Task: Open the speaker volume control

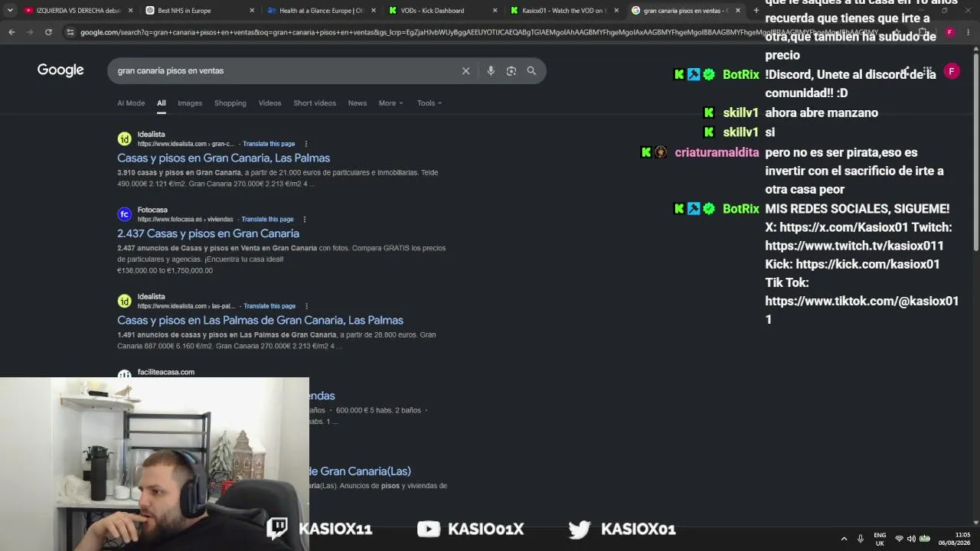Action: pyautogui.click(x=911, y=539)
